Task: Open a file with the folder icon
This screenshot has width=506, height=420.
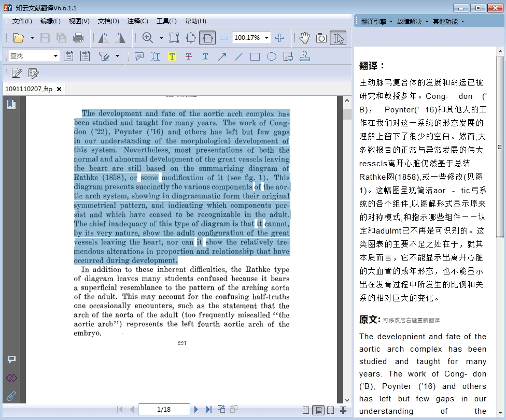Action: pos(18,38)
